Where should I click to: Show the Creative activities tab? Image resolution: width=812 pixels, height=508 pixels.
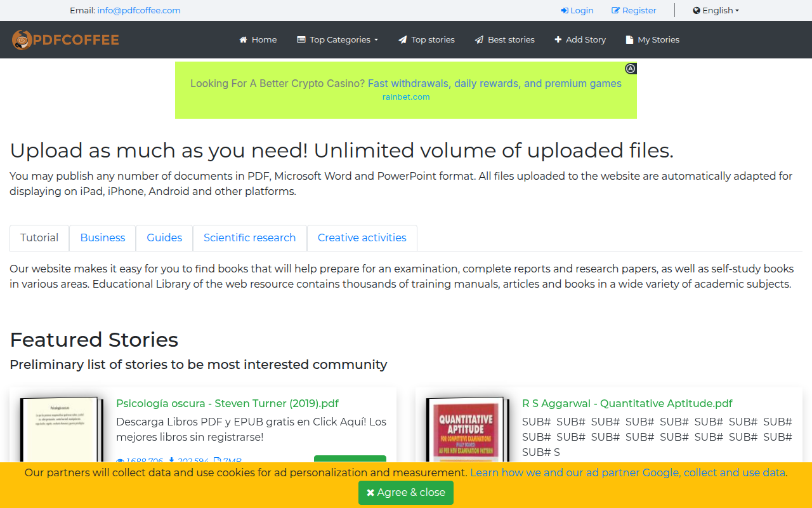click(362, 237)
